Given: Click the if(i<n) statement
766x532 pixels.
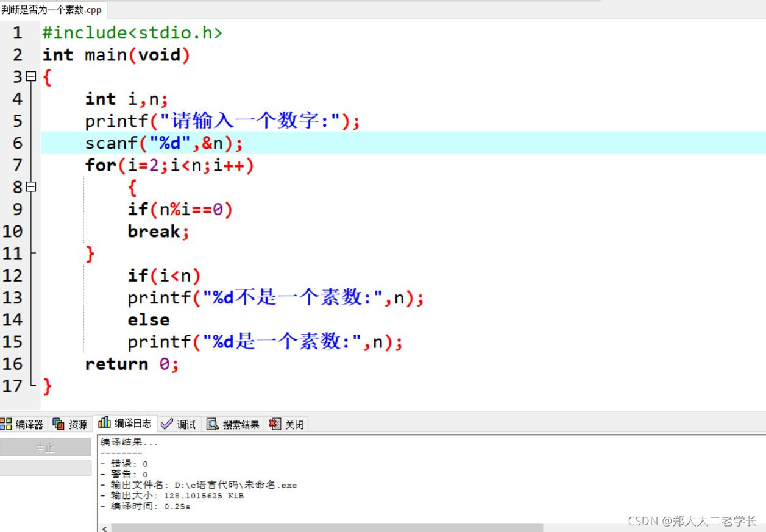Looking at the screenshot, I should click(165, 275).
